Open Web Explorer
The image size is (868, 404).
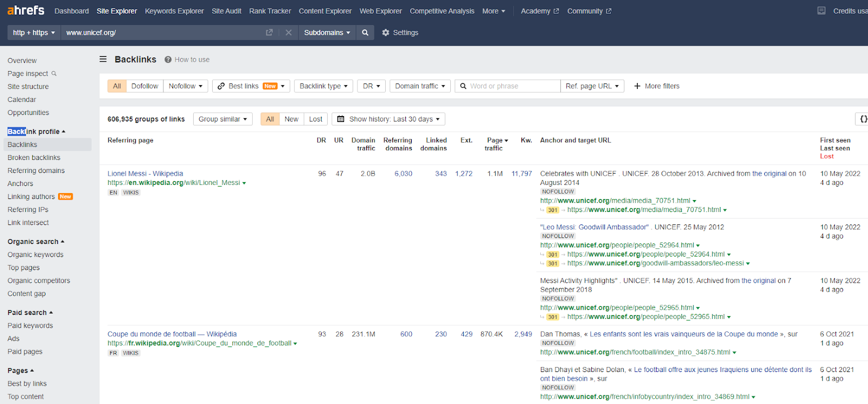pyautogui.click(x=380, y=11)
